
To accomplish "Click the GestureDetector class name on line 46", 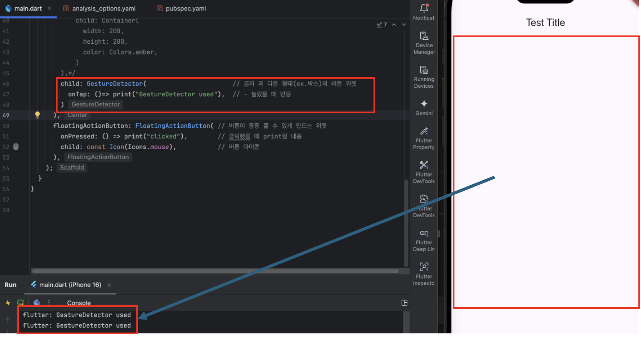I will (x=115, y=83).
